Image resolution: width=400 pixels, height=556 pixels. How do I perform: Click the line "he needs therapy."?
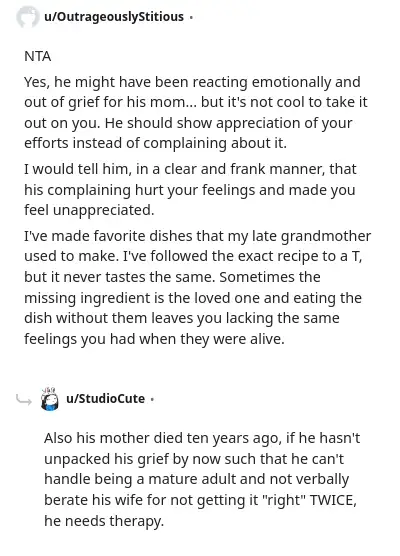(104, 521)
